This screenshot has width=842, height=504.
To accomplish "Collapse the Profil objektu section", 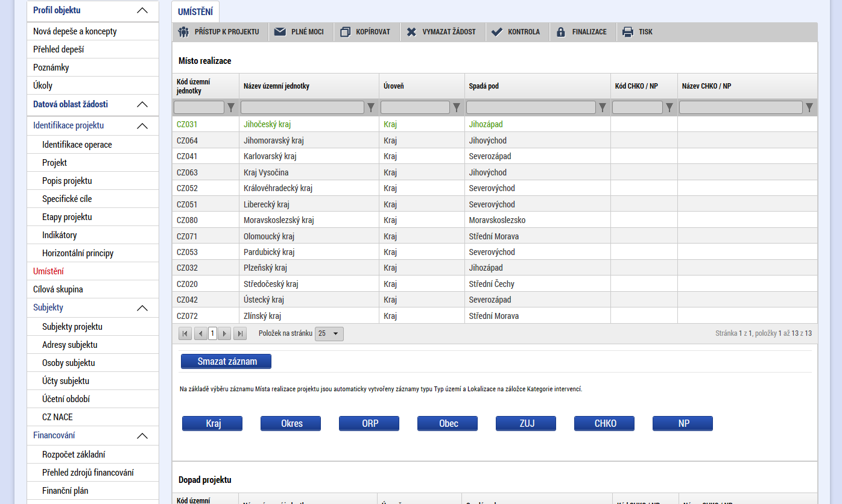I will 142,10.
